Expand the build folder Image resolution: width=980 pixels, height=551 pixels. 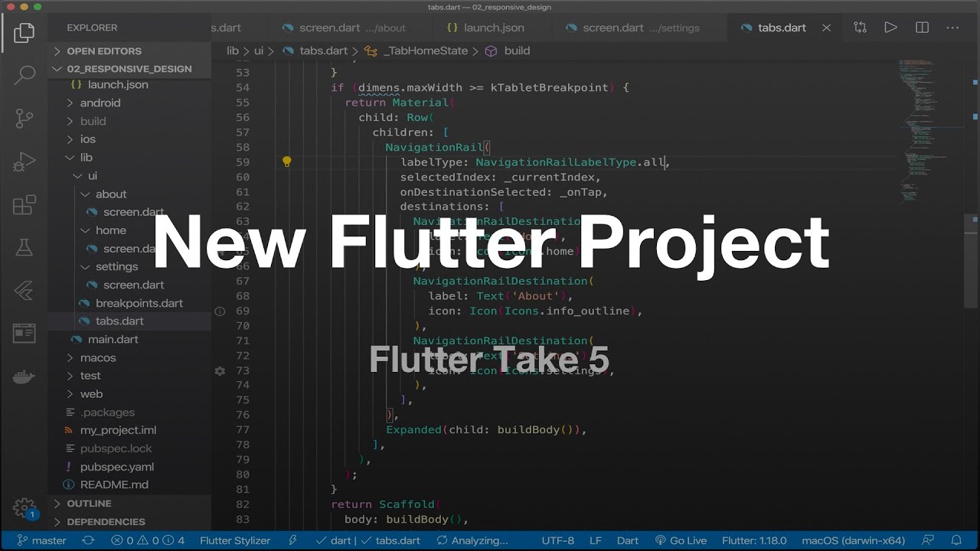(93, 121)
